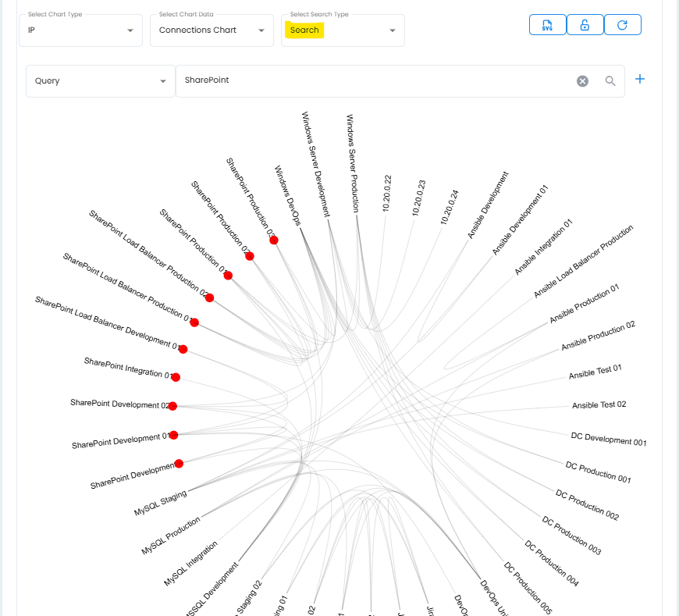Click the red dot on SharePoint Integration 01

click(x=176, y=377)
